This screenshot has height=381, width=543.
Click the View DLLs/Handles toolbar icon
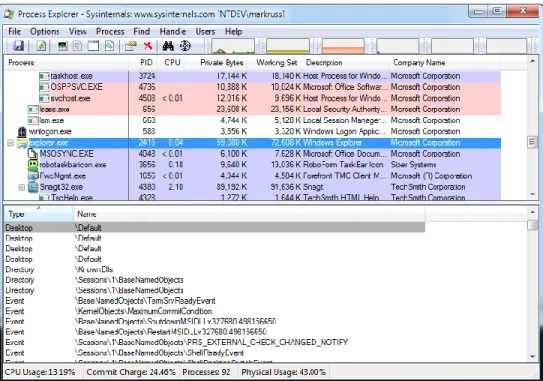tap(109, 46)
